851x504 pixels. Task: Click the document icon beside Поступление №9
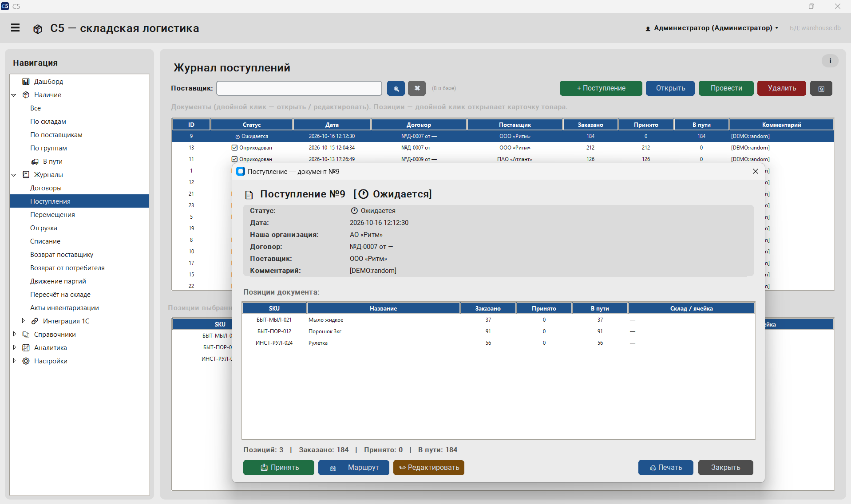(249, 195)
